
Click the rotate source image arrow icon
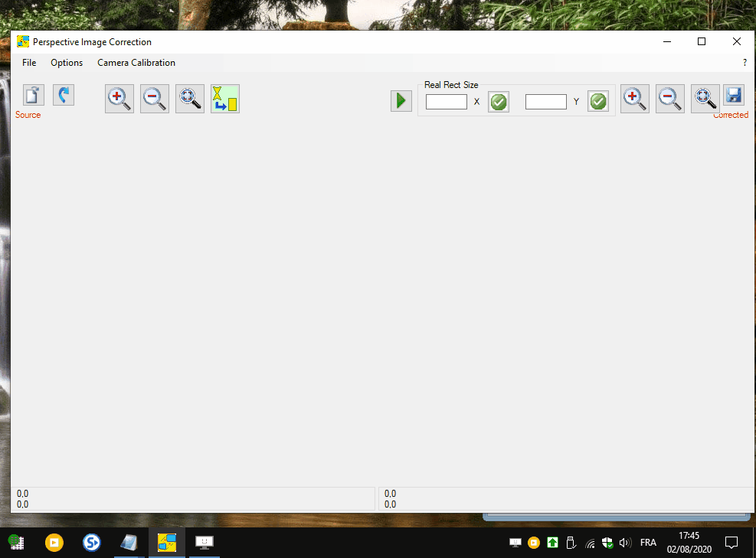point(64,95)
